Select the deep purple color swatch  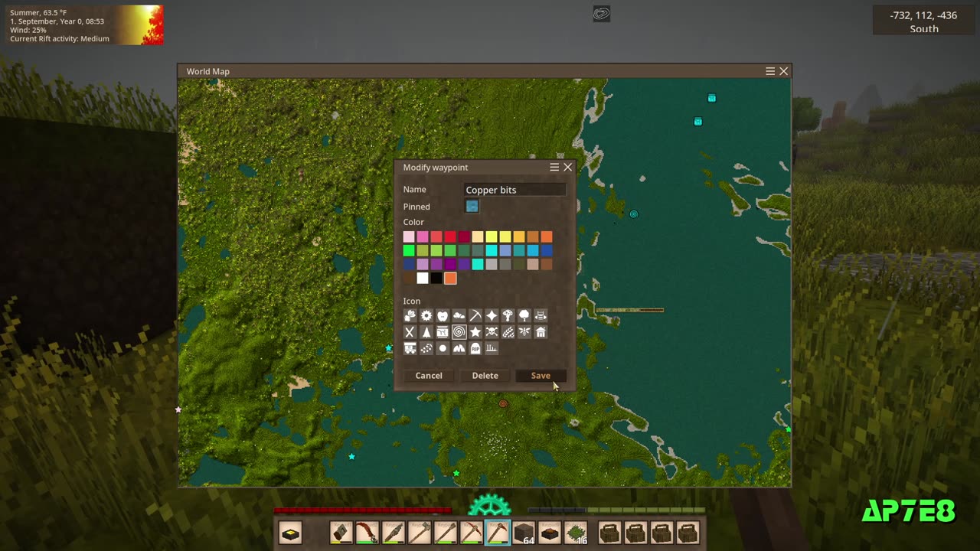tap(450, 264)
